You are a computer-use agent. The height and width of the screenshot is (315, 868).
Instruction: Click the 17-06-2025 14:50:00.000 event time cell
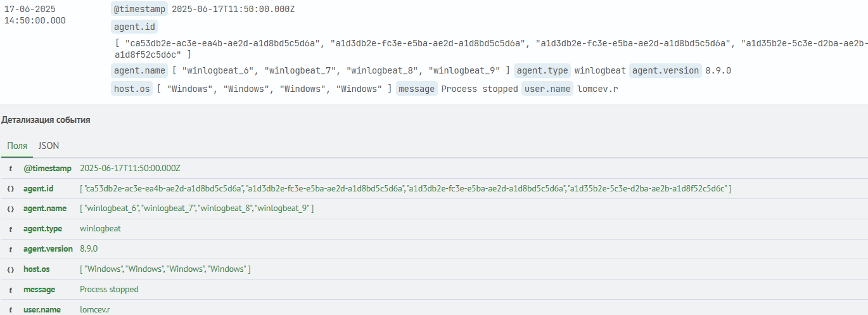(x=35, y=15)
